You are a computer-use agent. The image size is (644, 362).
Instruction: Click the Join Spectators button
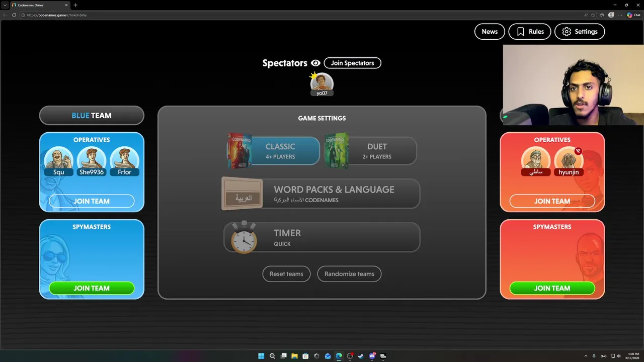(352, 63)
